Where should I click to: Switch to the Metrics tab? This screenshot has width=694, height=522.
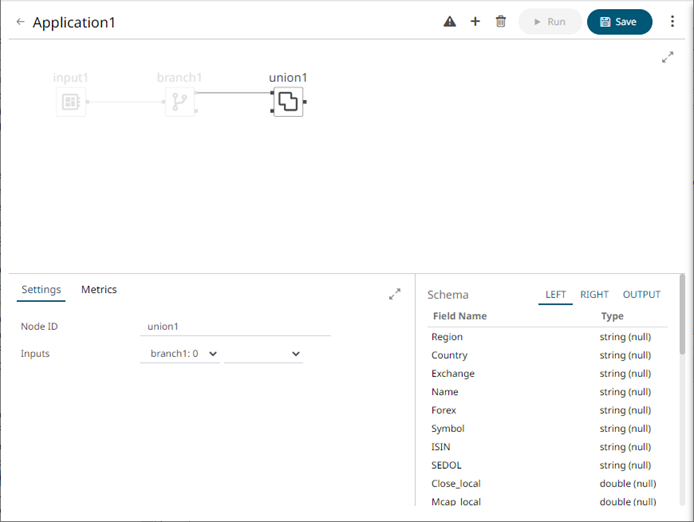click(x=99, y=290)
